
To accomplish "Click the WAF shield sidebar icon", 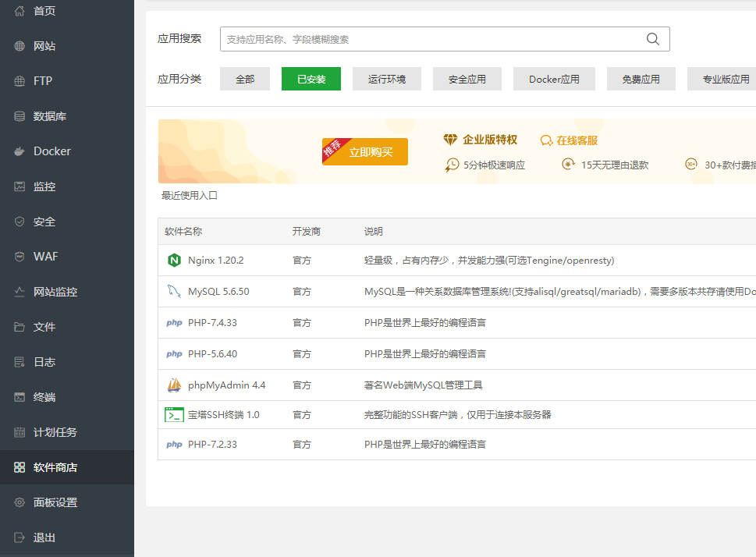I will coord(20,257).
